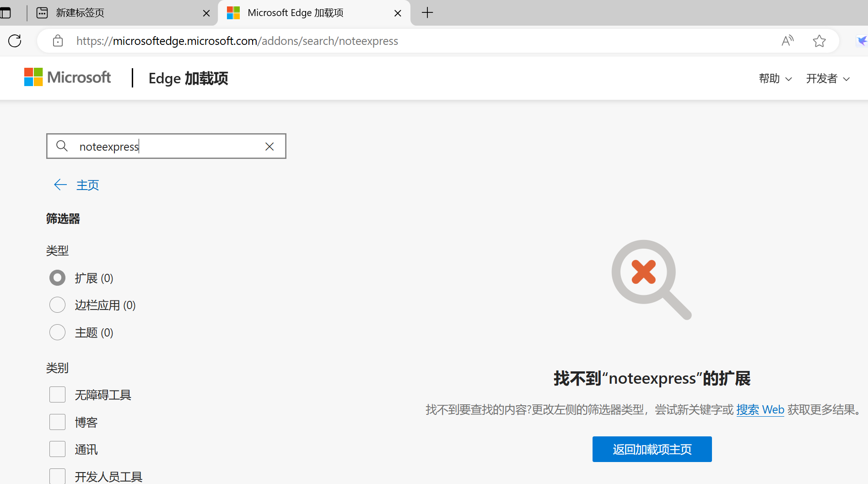Check the 博客 category
The width and height of the screenshot is (868, 484).
click(57, 422)
